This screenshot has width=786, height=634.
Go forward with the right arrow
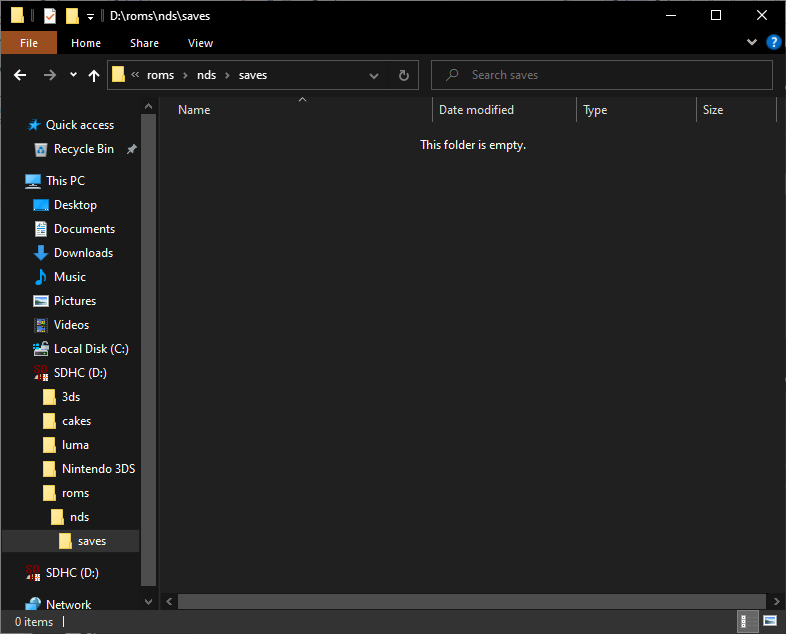coord(50,75)
